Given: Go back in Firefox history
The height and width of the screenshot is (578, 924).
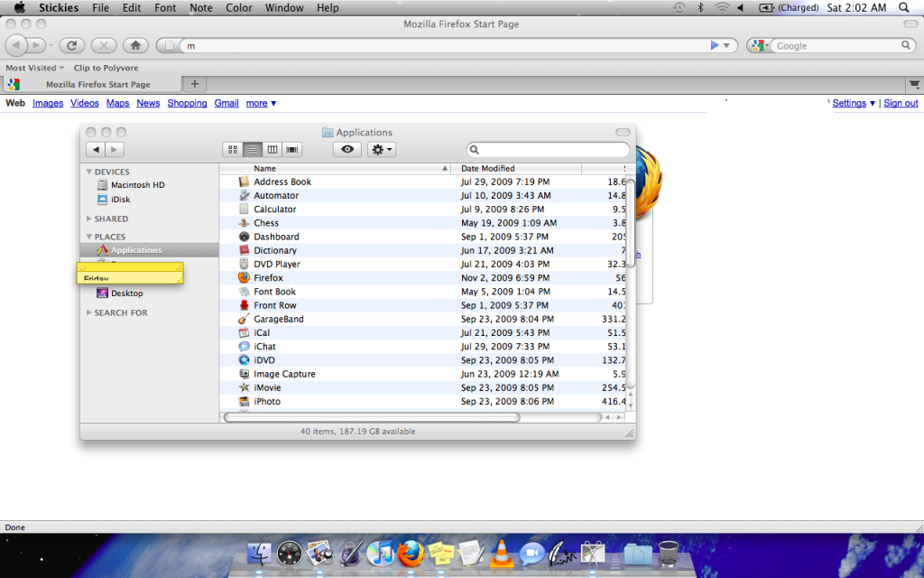Looking at the screenshot, I should (x=16, y=45).
